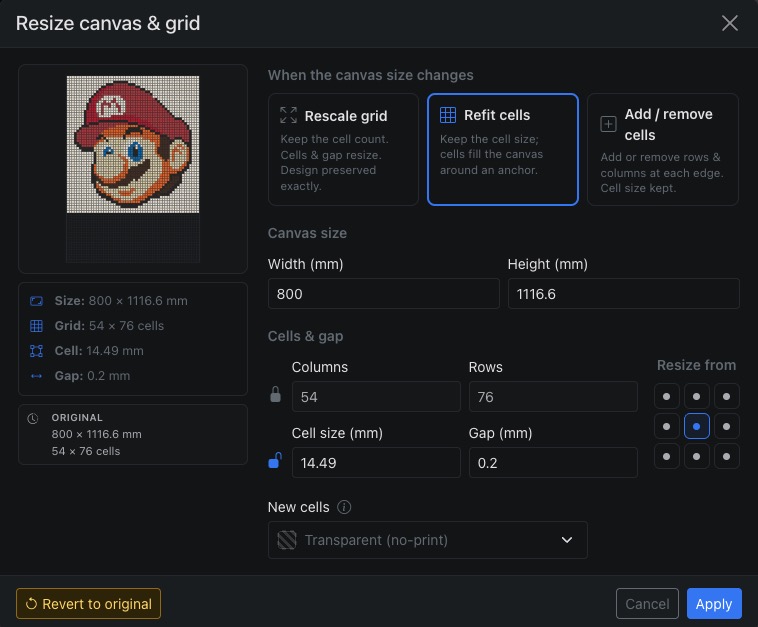Click the New cells dropdown chevron
Viewport: 758px width, 627px height.
click(x=567, y=540)
